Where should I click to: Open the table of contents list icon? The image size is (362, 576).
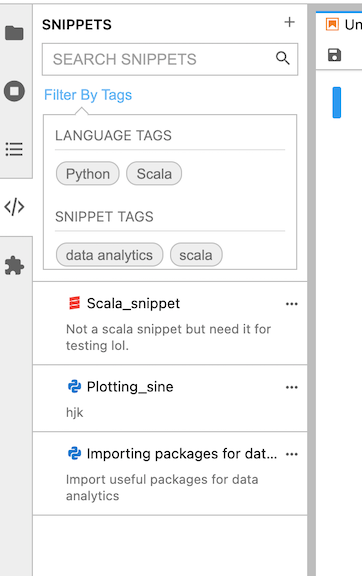(x=14, y=149)
